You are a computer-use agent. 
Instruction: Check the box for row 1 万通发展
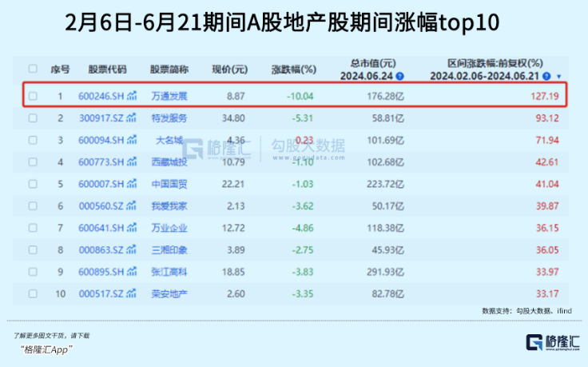click(x=33, y=96)
